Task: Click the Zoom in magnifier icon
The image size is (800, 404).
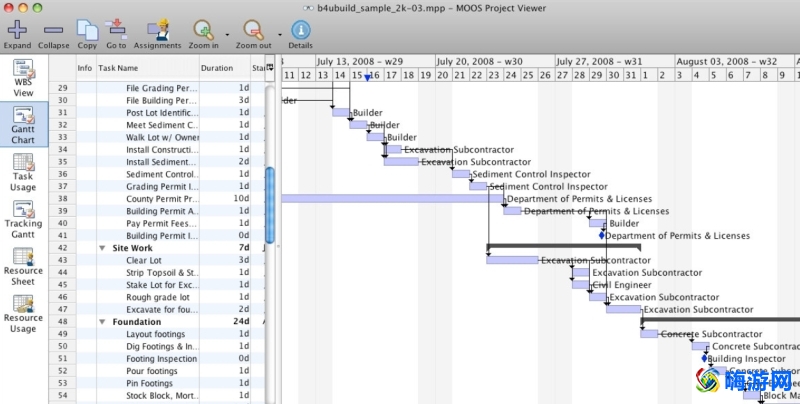Action: 203,30
